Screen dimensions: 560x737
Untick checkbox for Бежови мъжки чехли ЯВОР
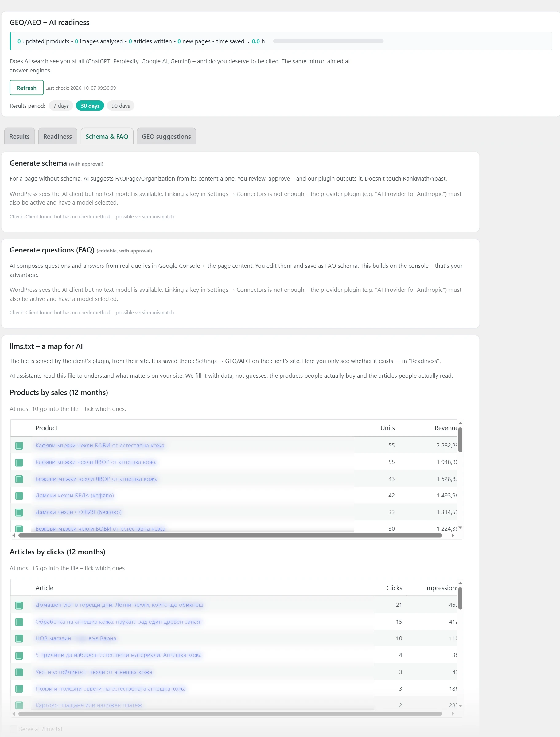point(19,479)
